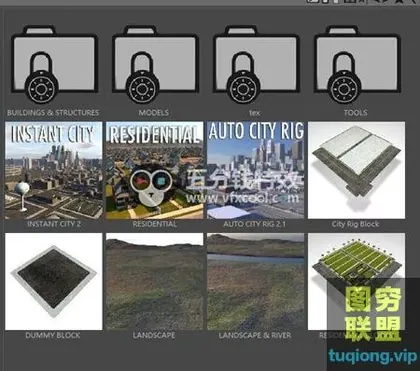Click the 'AUTO CITY RIG 2.1' label
Screen dimensions: 420x371
[255, 224]
